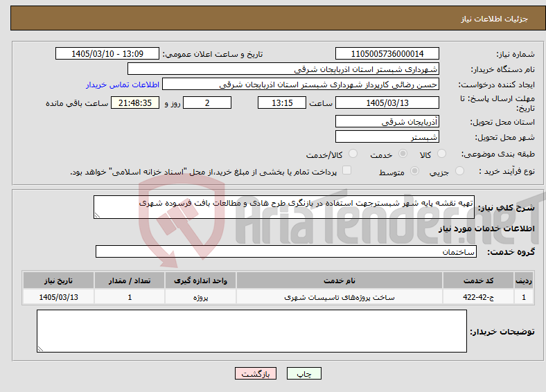The height and width of the screenshot is (392, 546).
Task: Click the deadline date field 1405/03/13
Action: click(x=387, y=103)
